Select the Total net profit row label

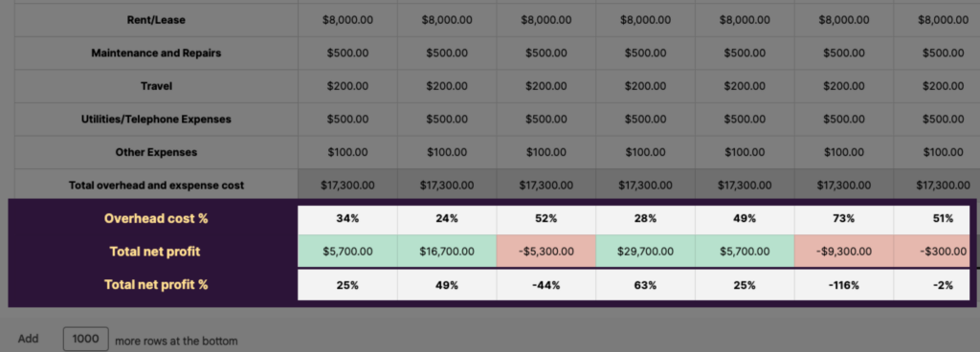tap(156, 252)
